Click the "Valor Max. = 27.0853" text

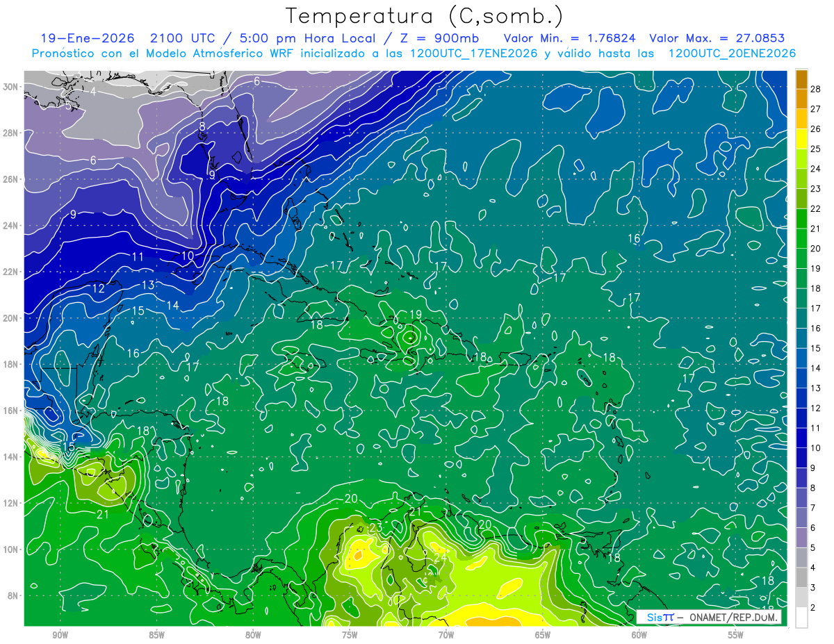(717, 38)
